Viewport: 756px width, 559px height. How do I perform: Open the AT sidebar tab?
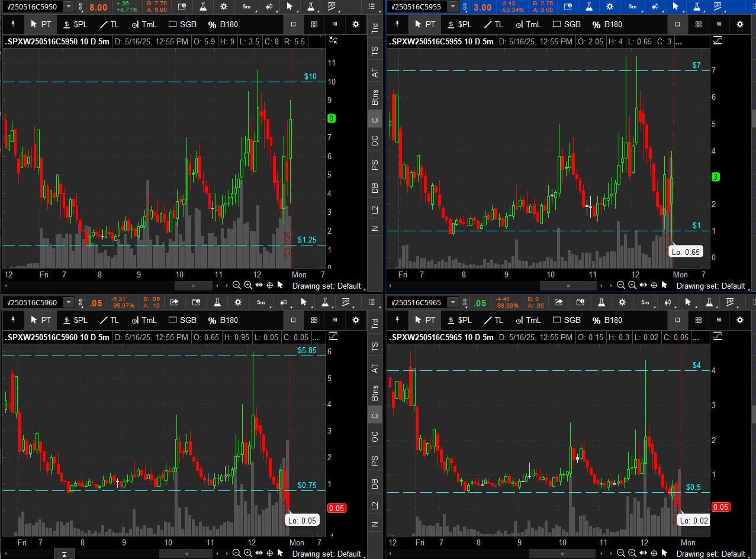(375, 73)
